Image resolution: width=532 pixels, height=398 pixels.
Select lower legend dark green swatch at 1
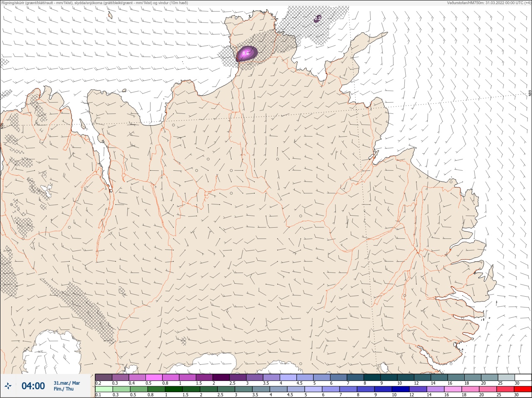point(174,389)
